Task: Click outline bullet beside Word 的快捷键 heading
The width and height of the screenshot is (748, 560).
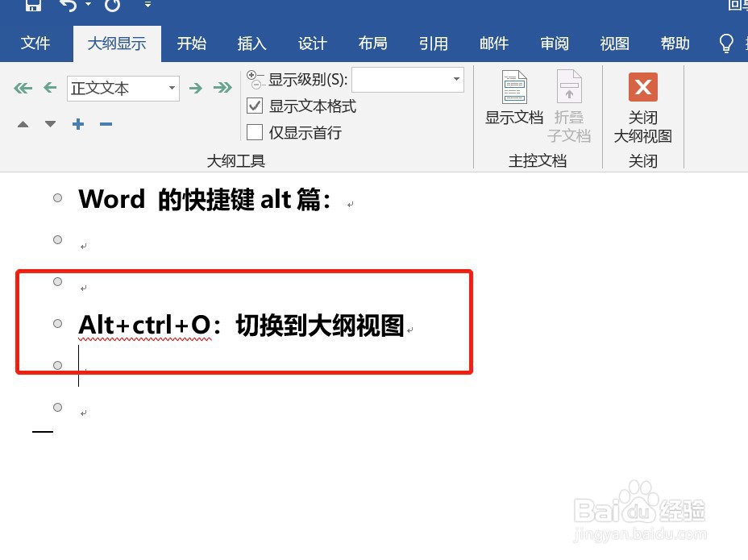Action: tap(58, 198)
